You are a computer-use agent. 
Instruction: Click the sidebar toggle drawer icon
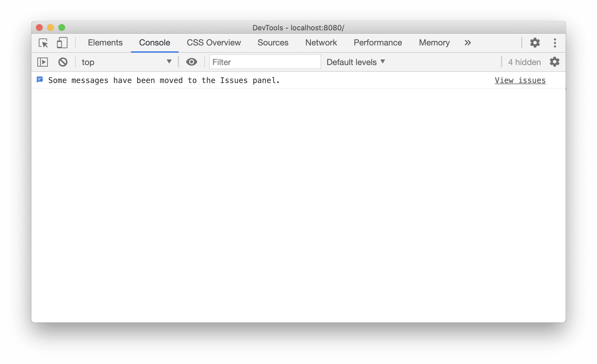click(x=42, y=62)
